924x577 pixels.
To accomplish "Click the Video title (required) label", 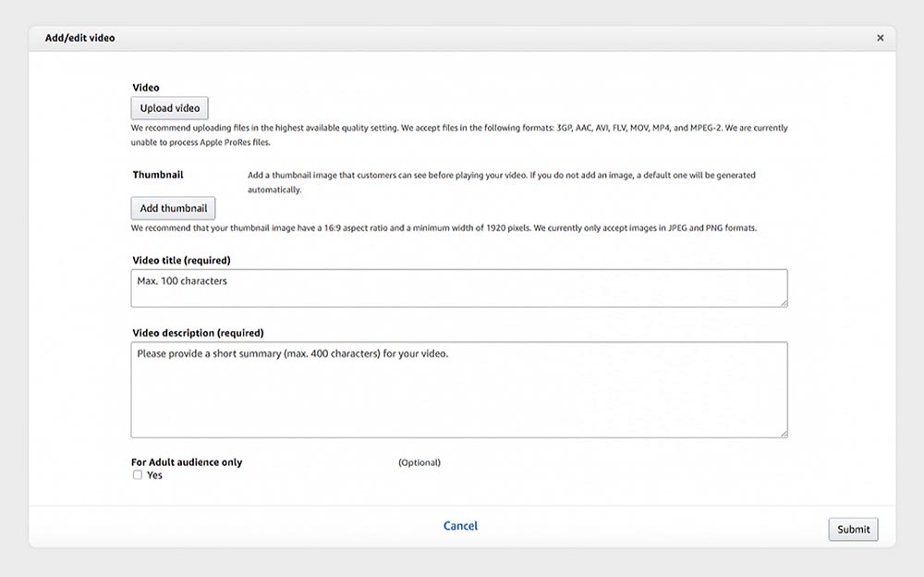I will tap(181, 261).
